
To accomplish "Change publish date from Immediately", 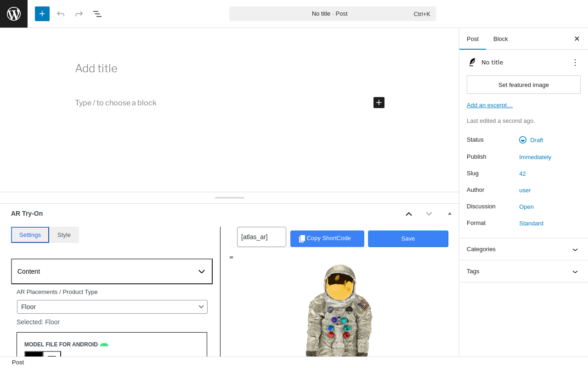I will pyautogui.click(x=535, y=157).
